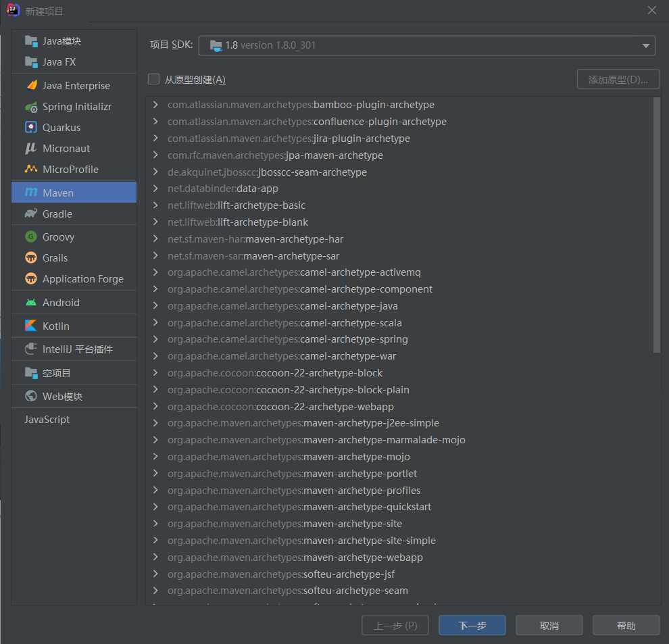The image size is (669, 644).
Task: Select softeu-archetype-seam row
Action: 400,590
